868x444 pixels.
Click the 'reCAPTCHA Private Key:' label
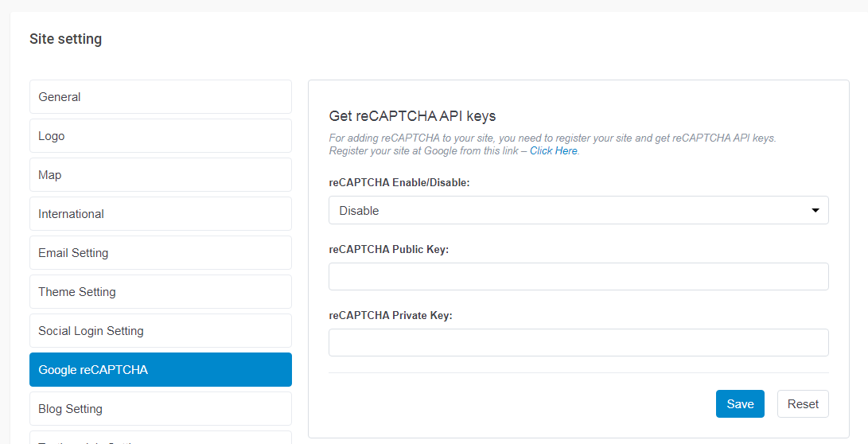tap(391, 316)
